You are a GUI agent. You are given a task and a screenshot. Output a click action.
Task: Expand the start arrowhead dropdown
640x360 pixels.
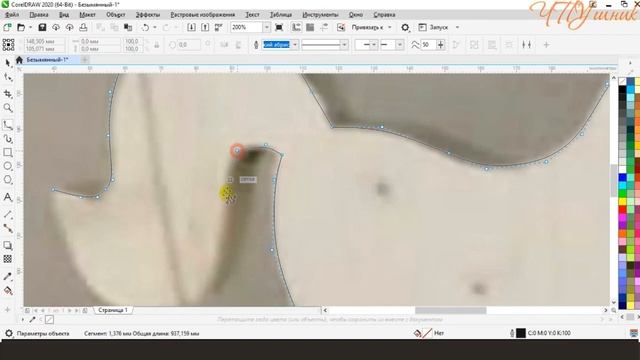pos(374,45)
